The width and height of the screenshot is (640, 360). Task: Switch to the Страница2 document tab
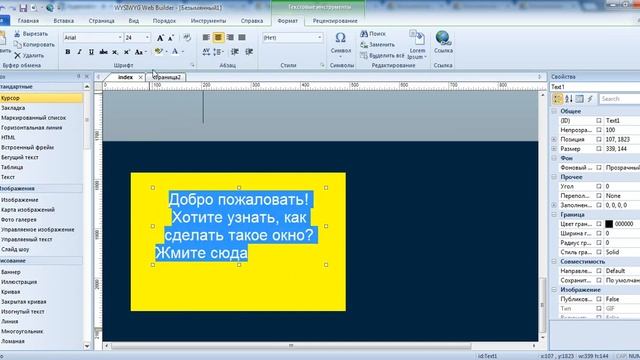click(x=167, y=77)
